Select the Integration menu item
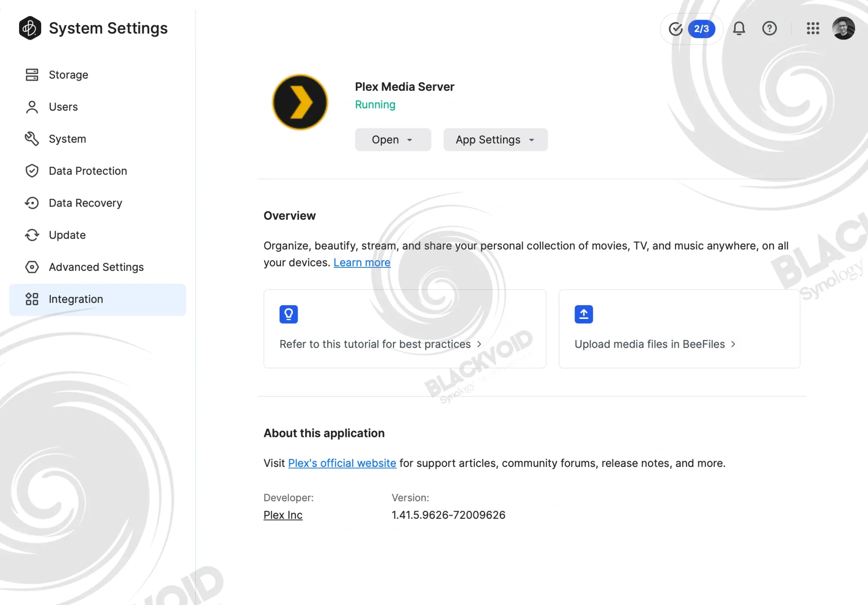This screenshot has width=868, height=605. (98, 299)
